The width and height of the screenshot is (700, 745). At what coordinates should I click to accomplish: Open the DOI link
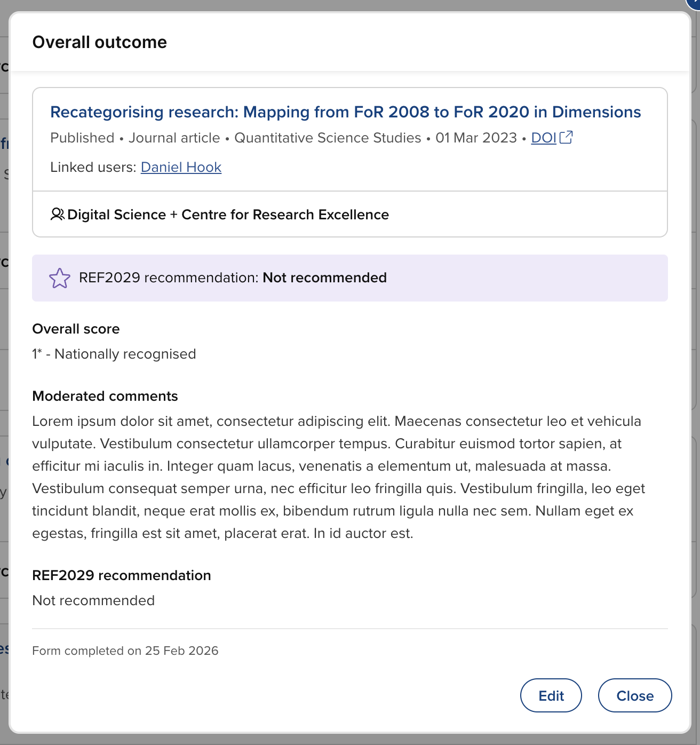[544, 138]
